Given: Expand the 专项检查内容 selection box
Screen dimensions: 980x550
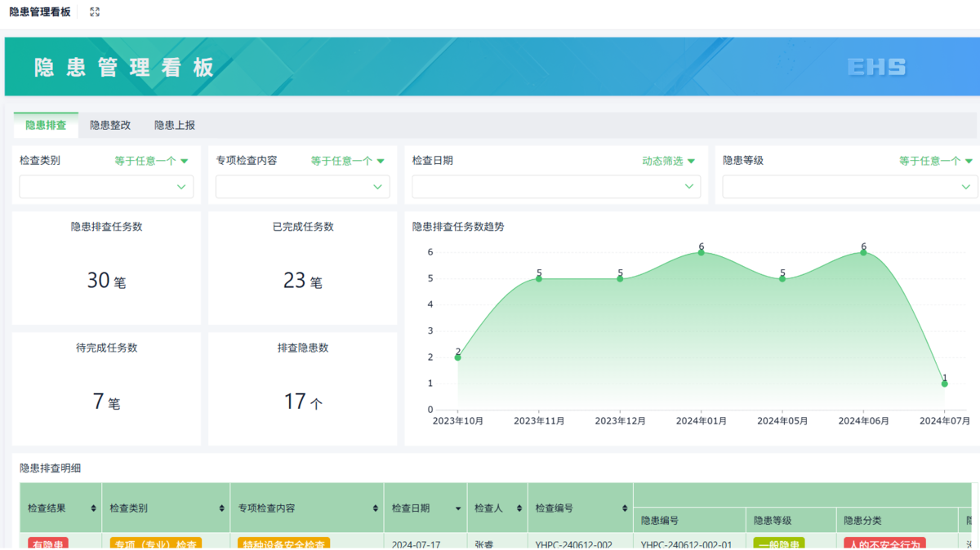Looking at the screenshot, I should click(302, 187).
